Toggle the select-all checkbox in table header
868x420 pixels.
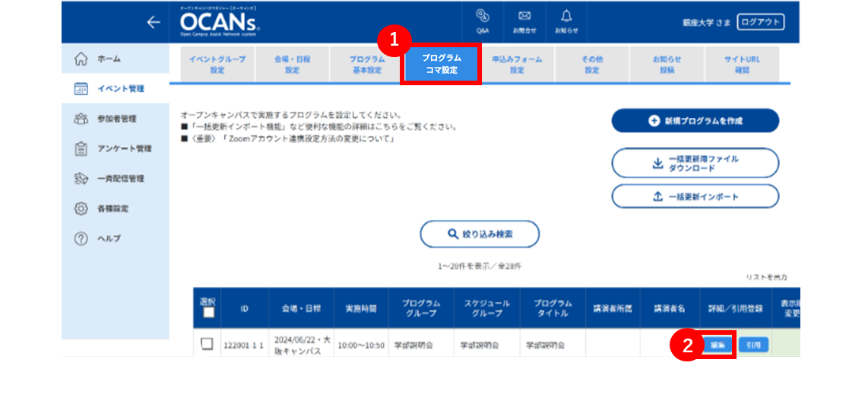tap(207, 313)
